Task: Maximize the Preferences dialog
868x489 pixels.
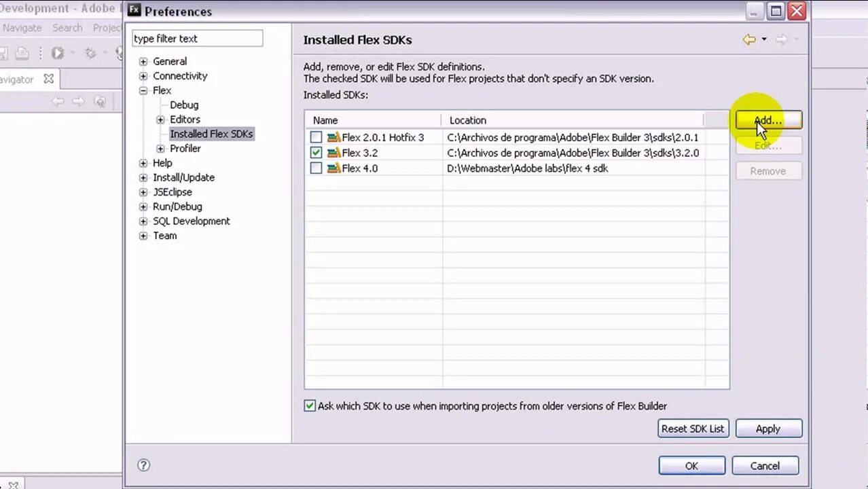Action: tap(776, 10)
